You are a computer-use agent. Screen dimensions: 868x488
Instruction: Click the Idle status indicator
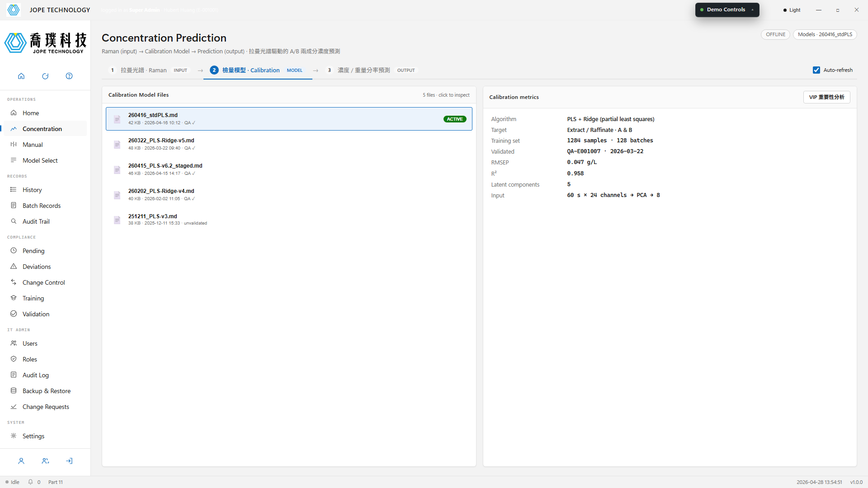(x=13, y=482)
